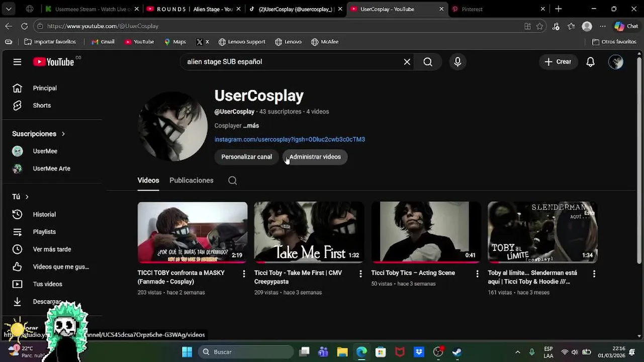Switch to the Publicaciones tab

pos(192,180)
